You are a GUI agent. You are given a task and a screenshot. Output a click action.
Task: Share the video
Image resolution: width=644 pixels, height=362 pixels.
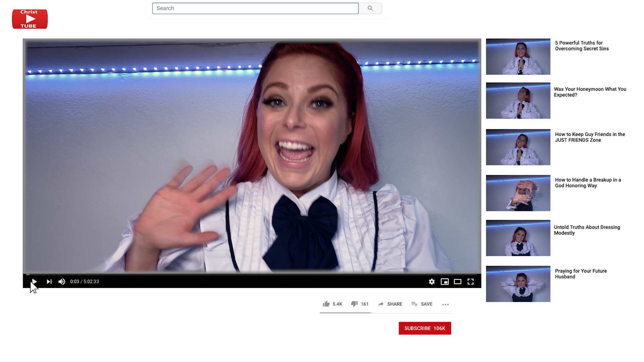[390, 304]
